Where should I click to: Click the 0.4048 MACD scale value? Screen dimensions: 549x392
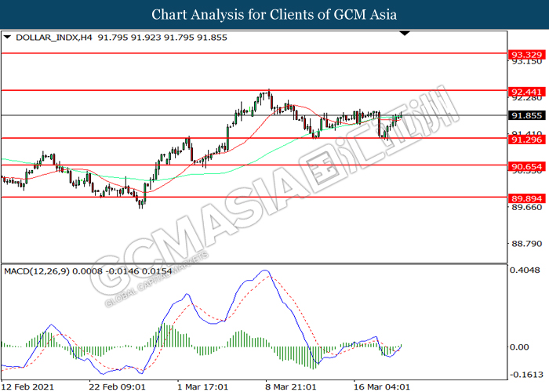pyautogui.click(x=525, y=271)
